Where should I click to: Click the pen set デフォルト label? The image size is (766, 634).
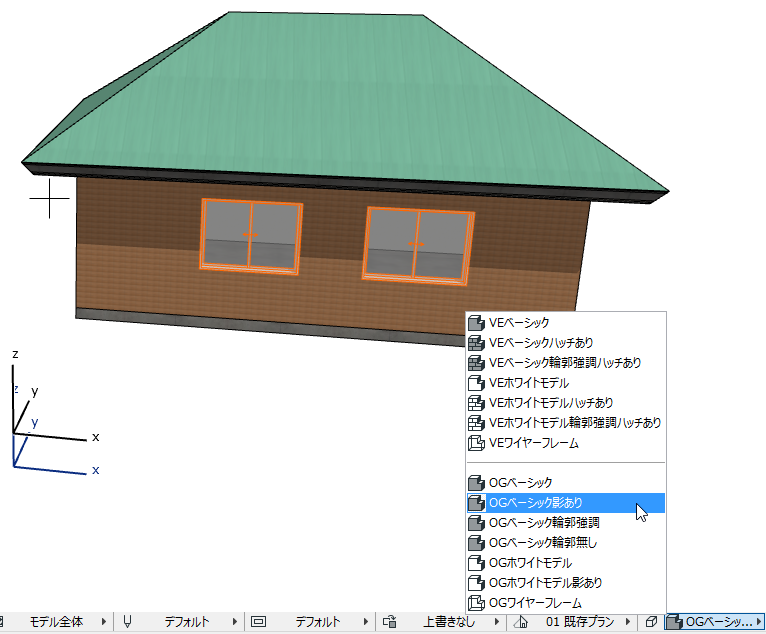tap(187, 622)
